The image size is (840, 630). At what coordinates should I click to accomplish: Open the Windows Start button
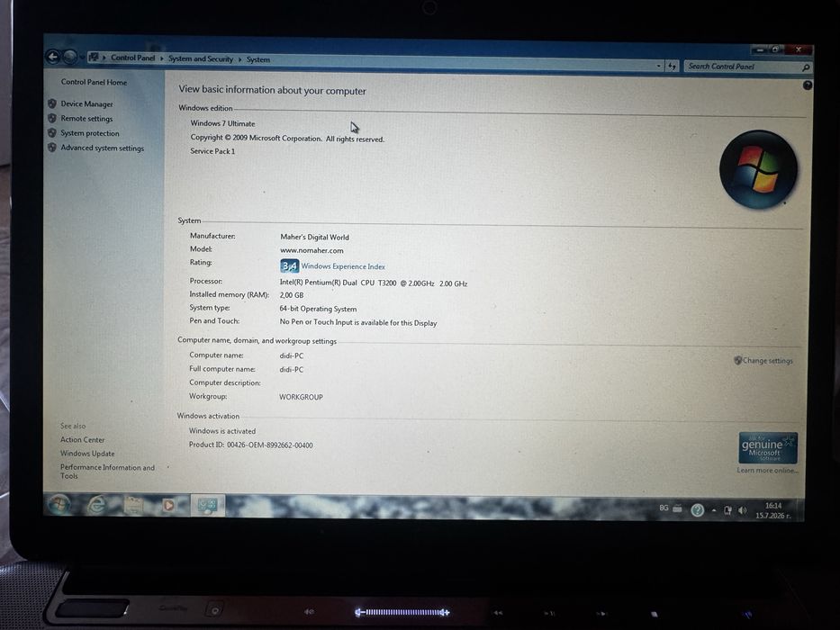[59, 505]
